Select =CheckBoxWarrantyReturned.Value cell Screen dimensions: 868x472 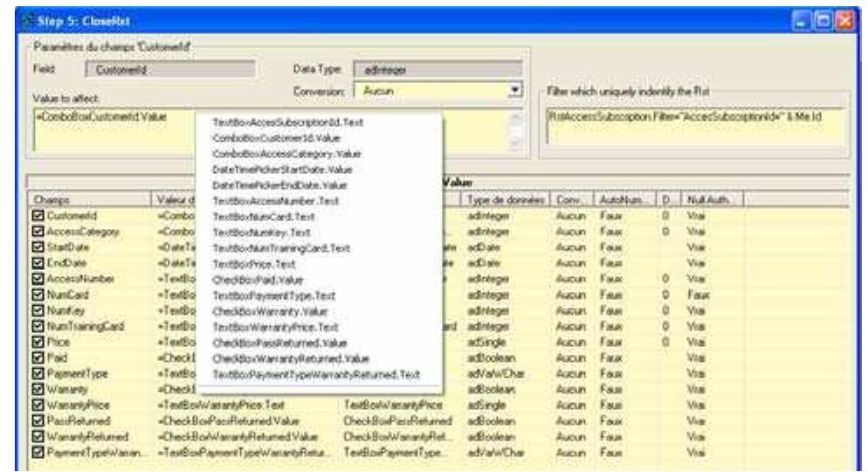click(x=238, y=436)
